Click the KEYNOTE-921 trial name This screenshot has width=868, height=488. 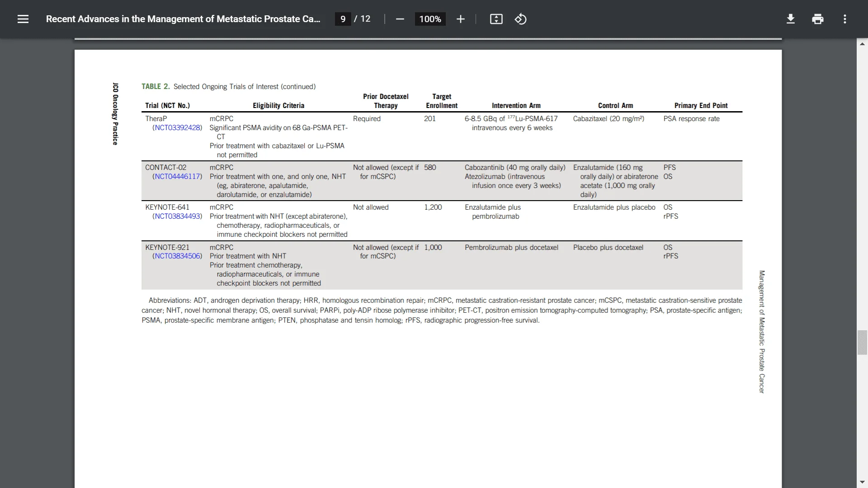pyautogui.click(x=167, y=248)
